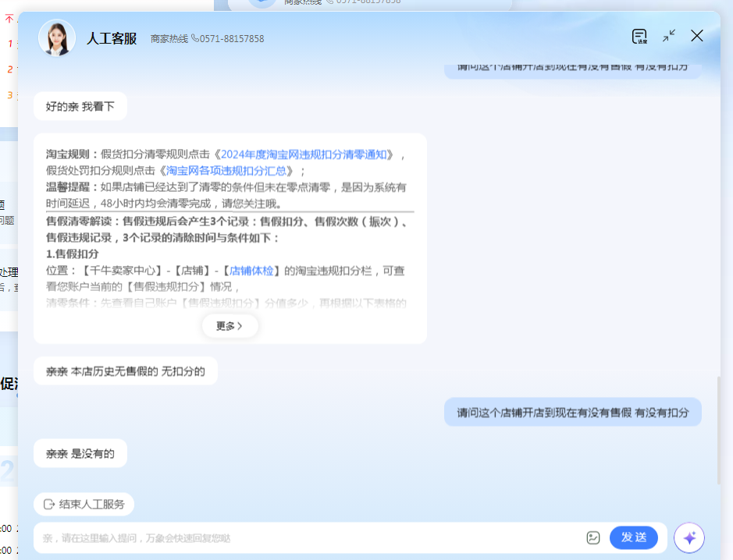This screenshot has height=560, width=733.
Task: Select message 亲亲 本店历史无售假的 无扣分的
Action: [x=126, y=371]
